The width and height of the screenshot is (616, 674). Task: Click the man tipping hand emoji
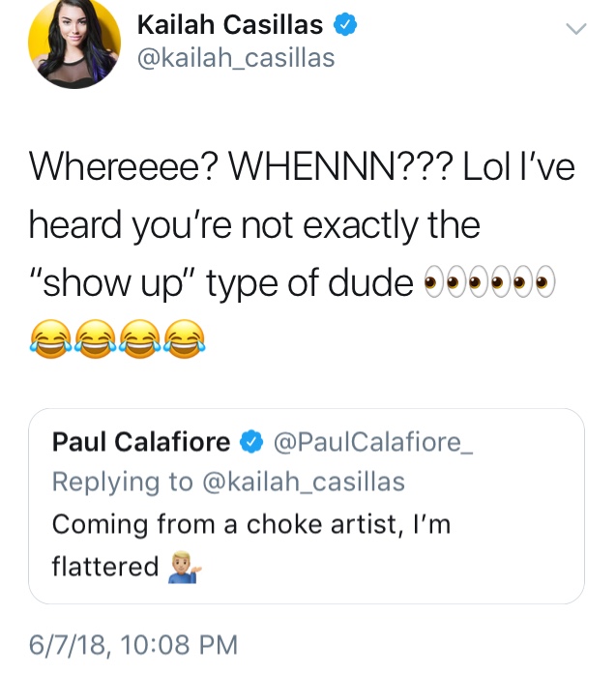185,566
